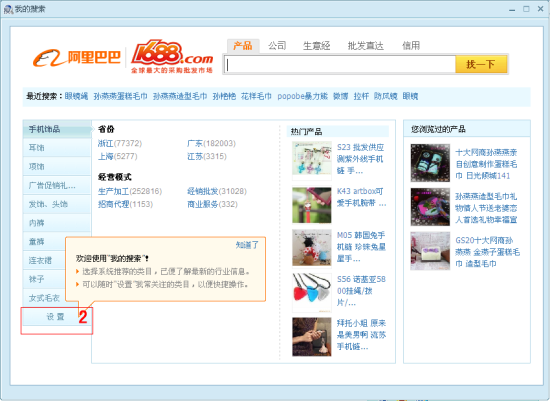Image resolution: width=550 pixels, height=401 pixels.
Task: Select the 产品 search tab
Action: (243, 46)
